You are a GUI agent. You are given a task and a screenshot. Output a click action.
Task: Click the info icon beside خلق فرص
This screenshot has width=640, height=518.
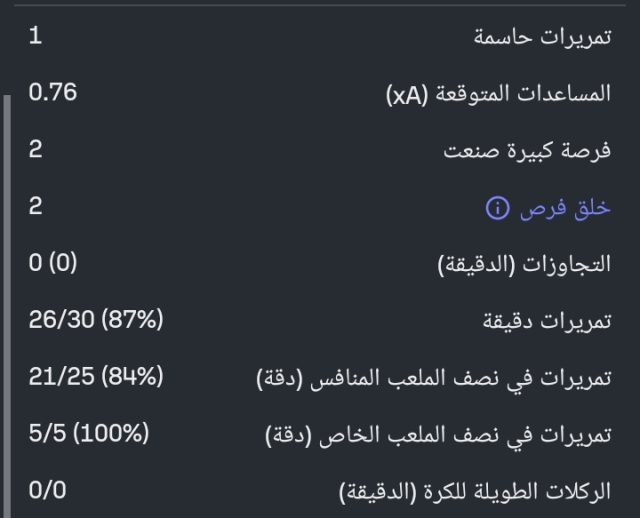497,208
